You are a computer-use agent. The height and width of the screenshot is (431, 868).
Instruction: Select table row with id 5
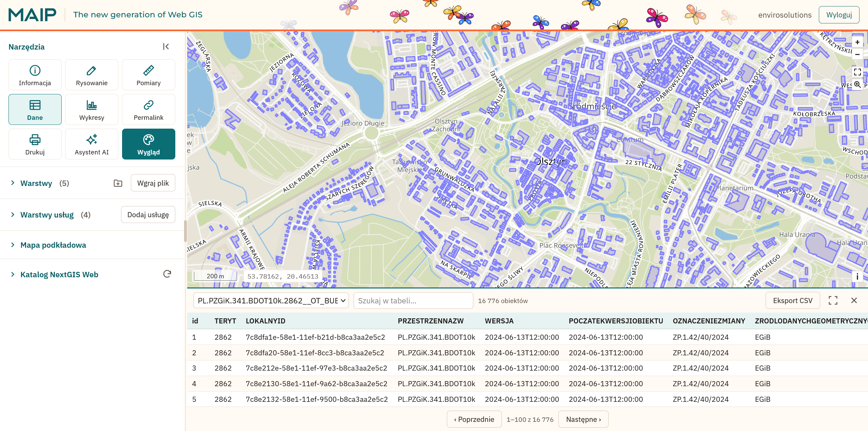click(527, 399)
